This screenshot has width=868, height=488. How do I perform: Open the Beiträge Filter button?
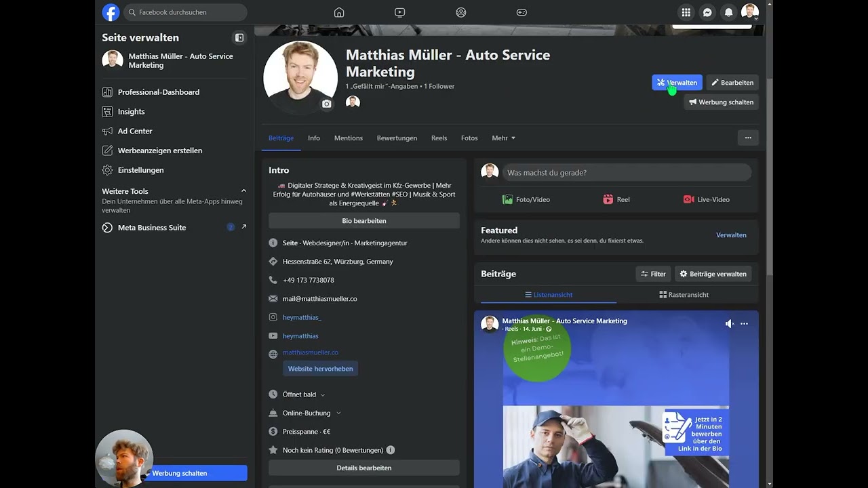point(653,274)
